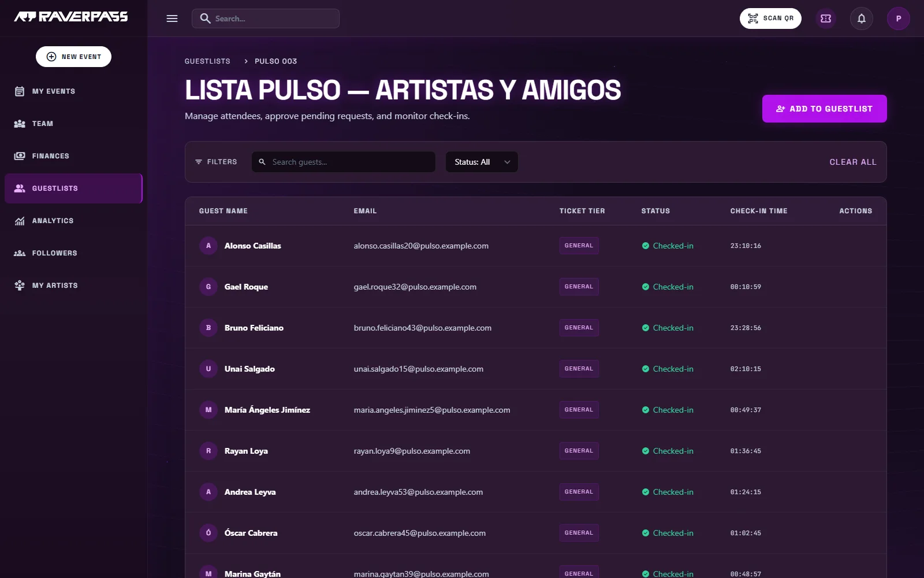Click email oscar.cabrera45@pulso.example.com
The image size is (924, 578).
click(420, 533)
